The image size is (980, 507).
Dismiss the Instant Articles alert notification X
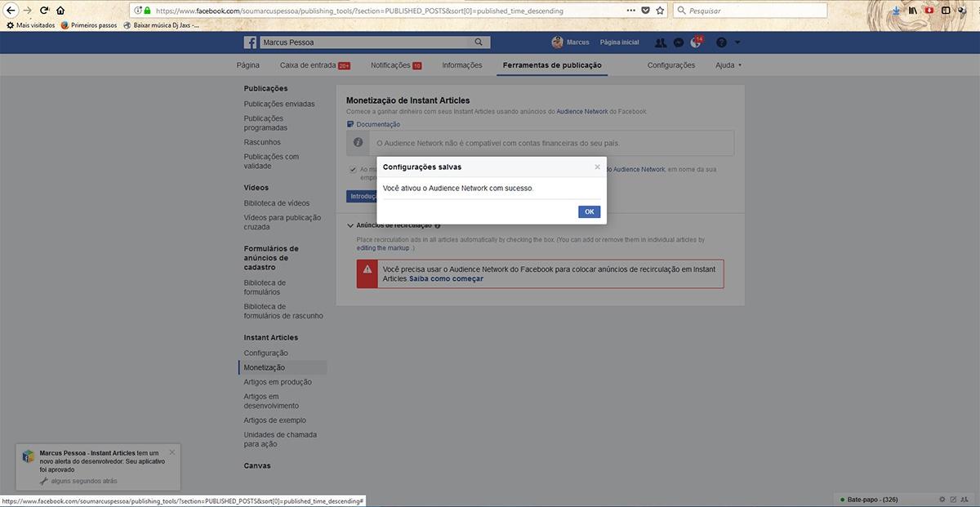pyautogui.click(x=171, y=451)
